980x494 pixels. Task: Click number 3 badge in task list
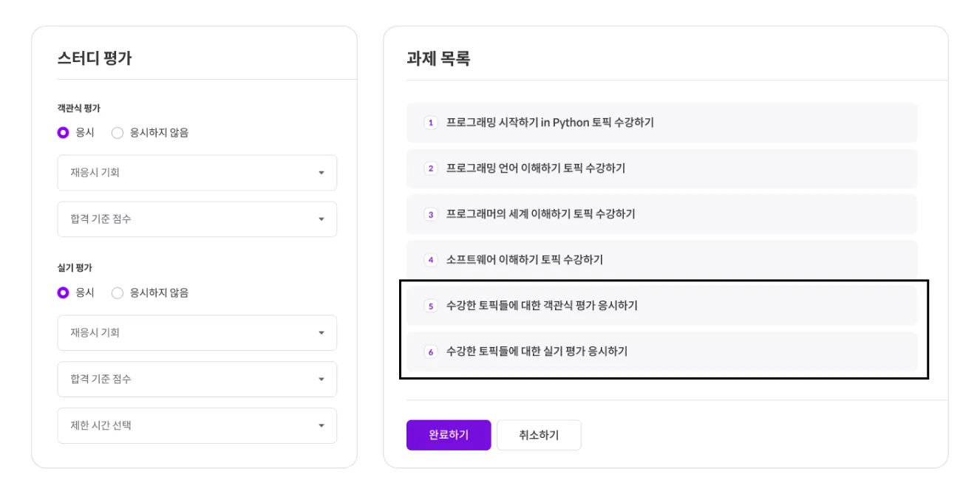pos(431,214)
